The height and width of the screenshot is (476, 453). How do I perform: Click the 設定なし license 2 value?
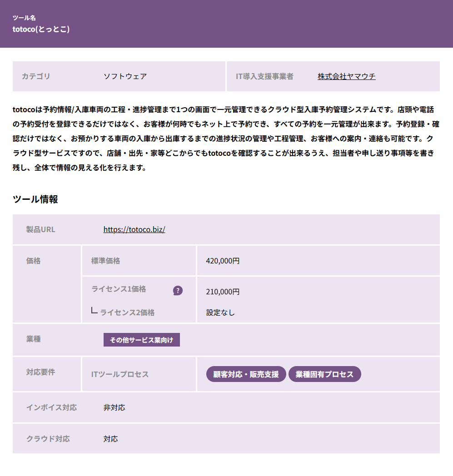tap(220, 312)
